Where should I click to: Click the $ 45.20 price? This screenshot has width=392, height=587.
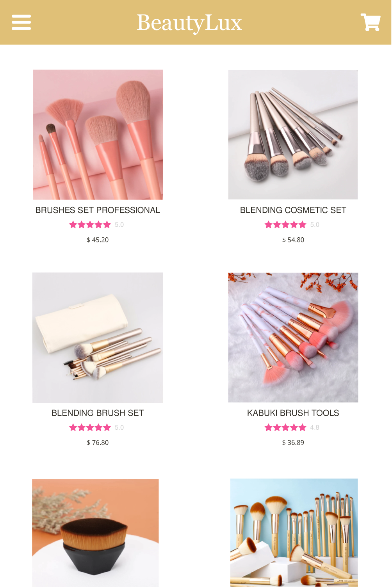tap(98, 240)
